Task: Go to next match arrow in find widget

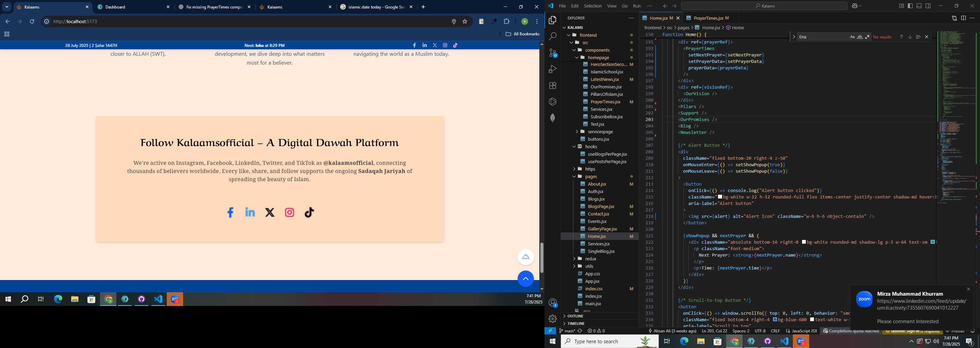Action: click(x=910, y=37)
